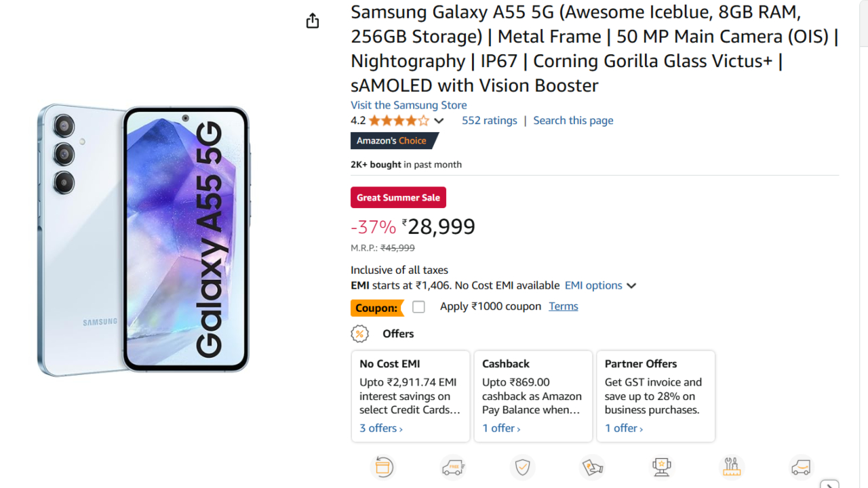Screen dimensions: 868x488
Task: Click the Galaxy A55 product image
Action: (144, 241)
